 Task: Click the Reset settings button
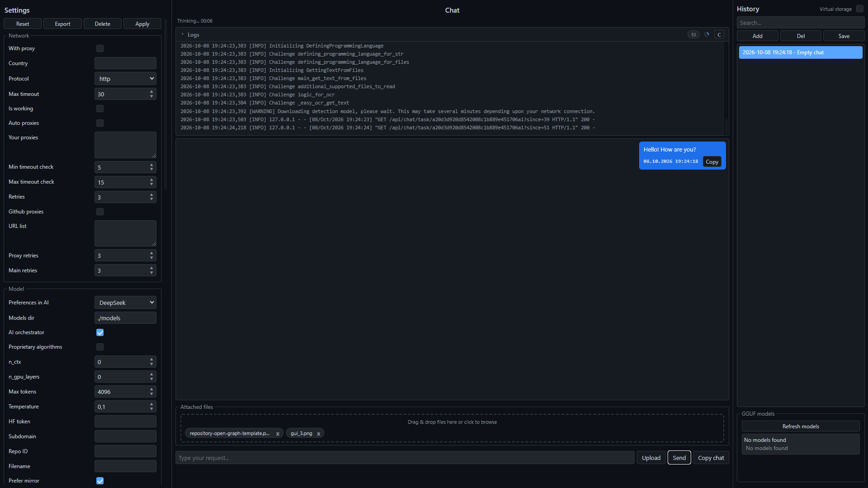point(23,24)
